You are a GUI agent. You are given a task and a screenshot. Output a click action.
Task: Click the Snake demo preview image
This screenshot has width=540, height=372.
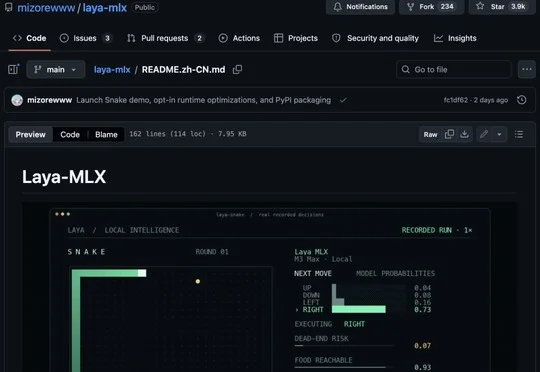click(x=270, y=287)
